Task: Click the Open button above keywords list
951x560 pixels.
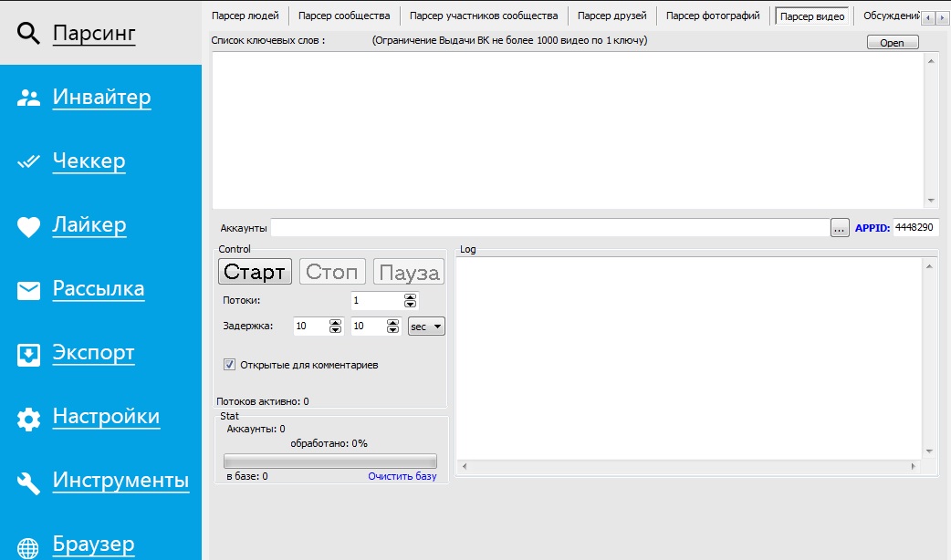Action: pyautogui.click(x=892, y=43)
